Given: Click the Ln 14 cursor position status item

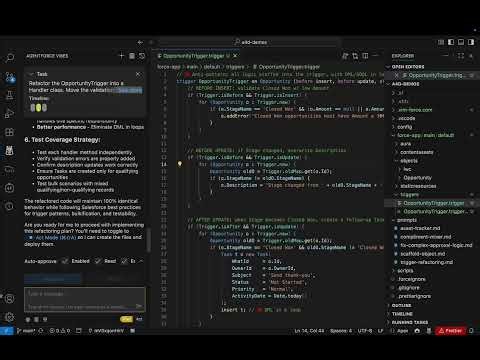Looking at the screenshot, I should (x=309, y=331).
